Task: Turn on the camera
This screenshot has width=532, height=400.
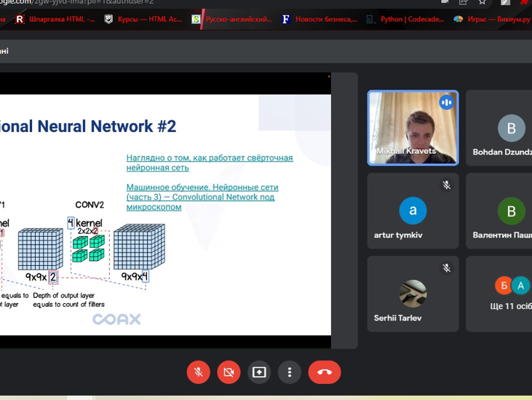Action: pyautogui.click(x=229, y=372)
